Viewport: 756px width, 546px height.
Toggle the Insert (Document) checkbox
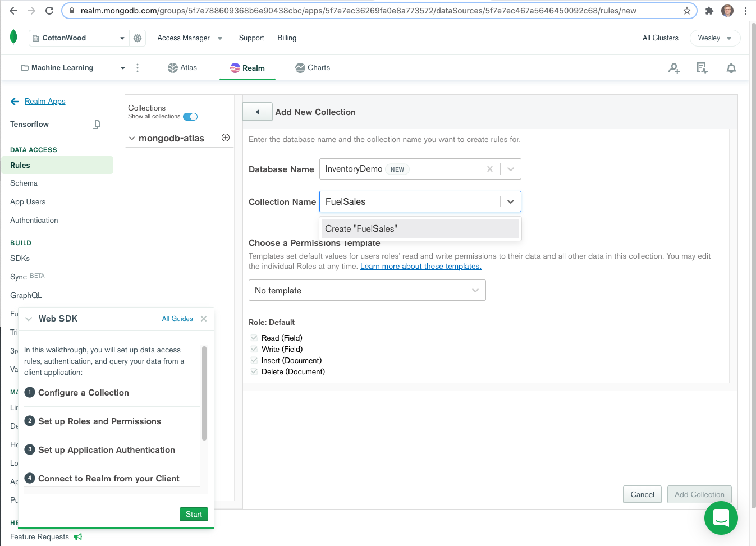[x=254, y=360]
